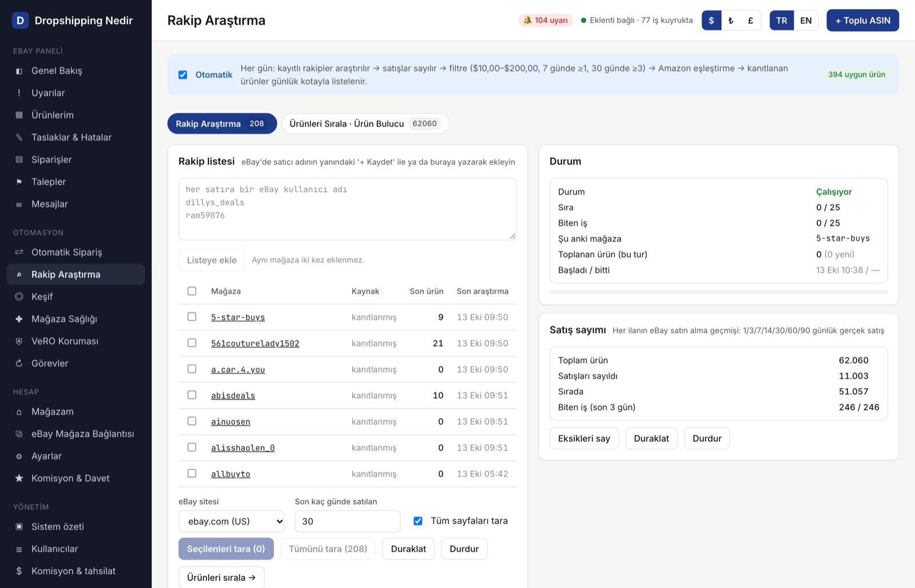The width and height of the screenshot is (915, 588).
Task: Click the Otomatik Sipariş arrows icon
Action: pos(19,253)
